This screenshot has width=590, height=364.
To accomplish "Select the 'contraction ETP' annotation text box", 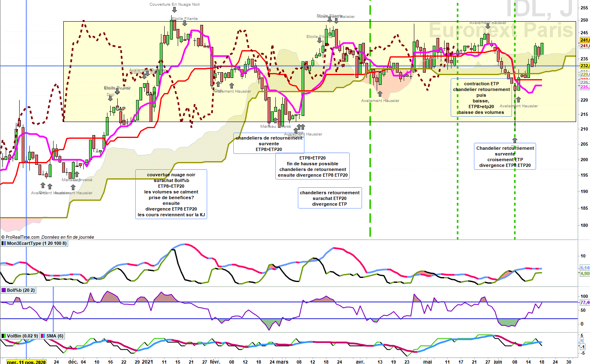I will click(x=481, y=98).
